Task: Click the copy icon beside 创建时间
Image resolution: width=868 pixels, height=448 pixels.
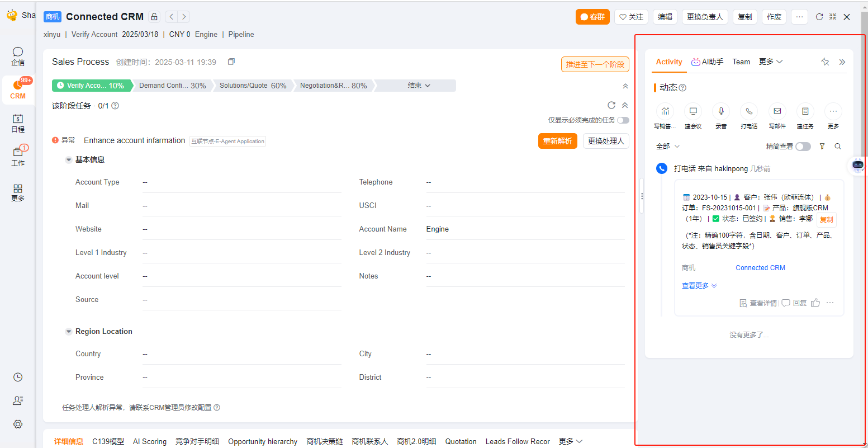Action: pyautogui.click(x=231, y=62)
